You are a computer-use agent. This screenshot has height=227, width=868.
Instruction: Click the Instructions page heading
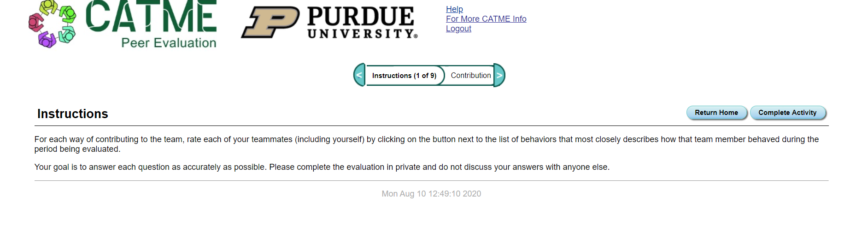pyautogui.click(x=73, y=114)
